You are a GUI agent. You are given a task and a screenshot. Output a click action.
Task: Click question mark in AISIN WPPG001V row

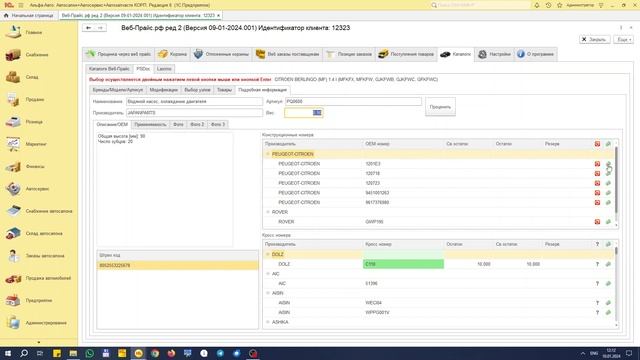[597, 313]
